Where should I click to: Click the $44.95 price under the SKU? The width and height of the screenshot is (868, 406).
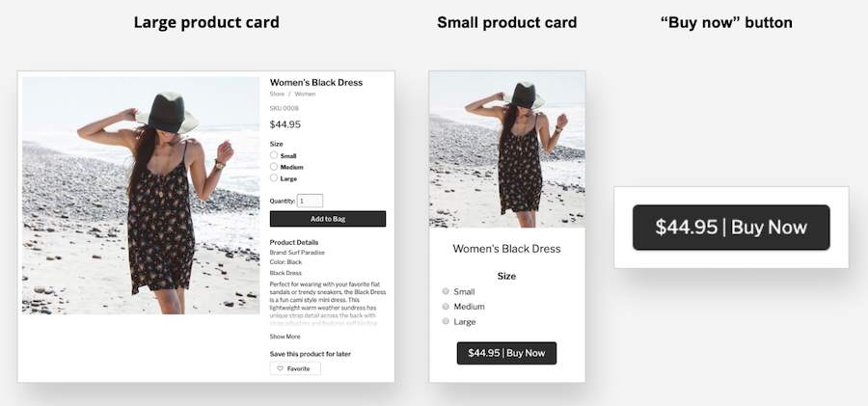[x=285, y=124]
